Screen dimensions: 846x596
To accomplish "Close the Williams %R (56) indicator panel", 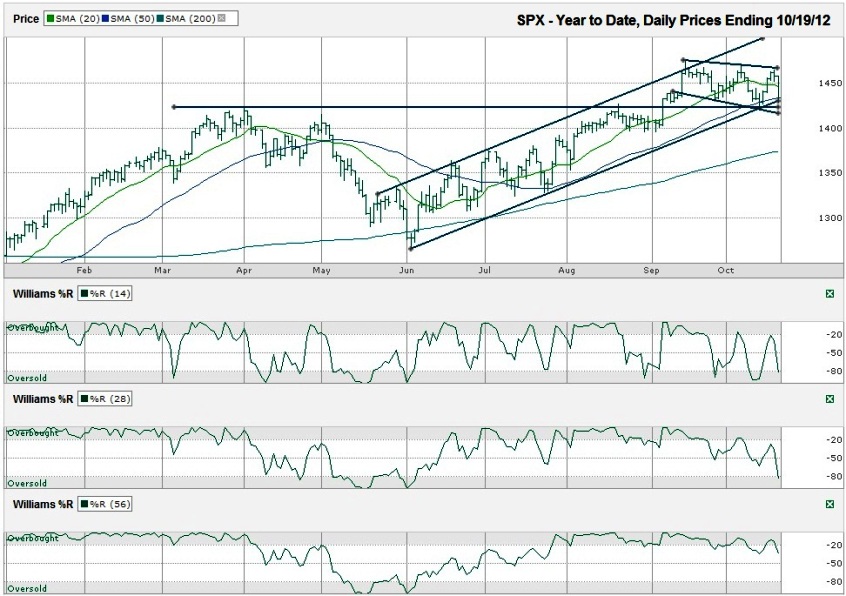I will [830, 504].
